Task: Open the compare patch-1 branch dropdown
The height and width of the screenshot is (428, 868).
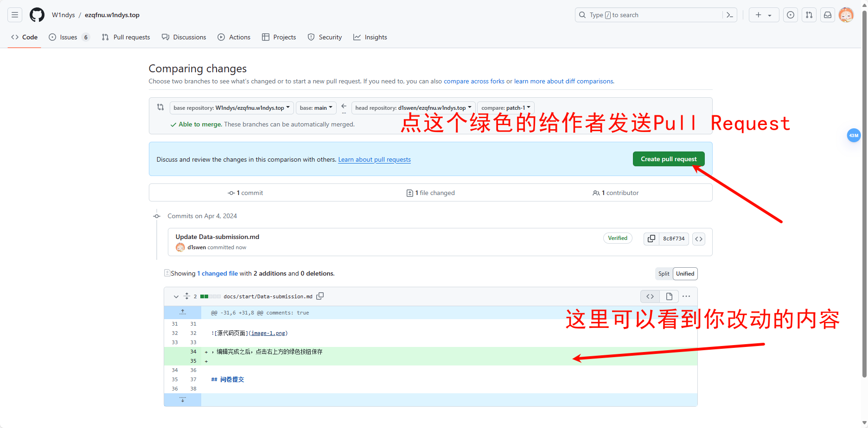Action: [505, 108]
